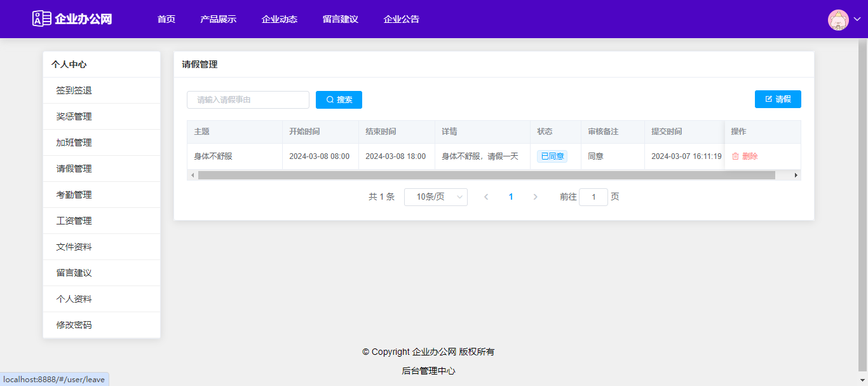
Task: Click the 搜索 search button
Action: (339, 100)
